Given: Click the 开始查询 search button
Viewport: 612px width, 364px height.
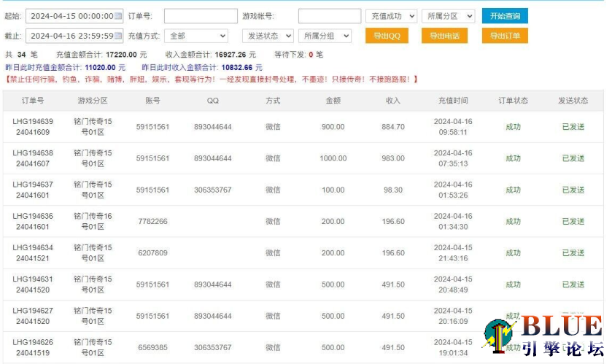Looking at the screenshot, I should point(506,16).
